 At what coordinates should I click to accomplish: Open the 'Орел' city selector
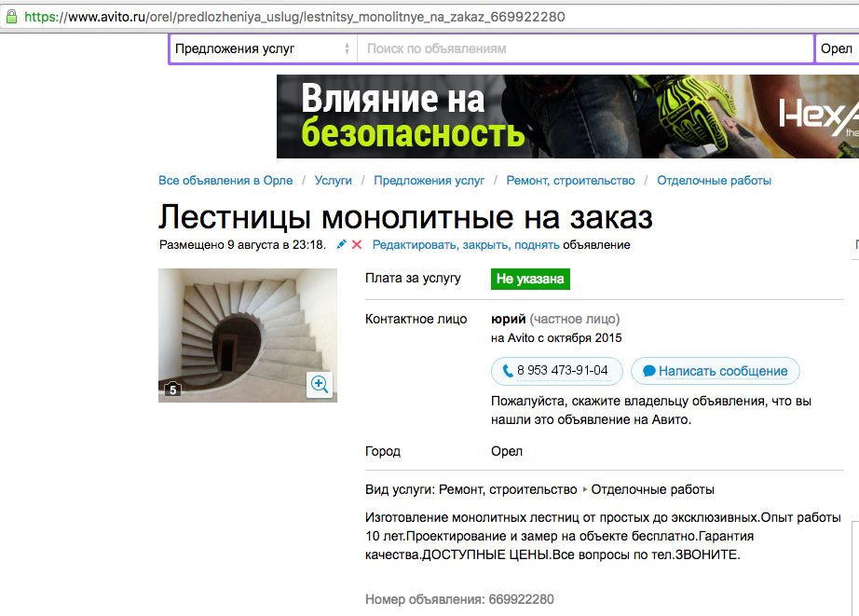click(x=837, y=48)
